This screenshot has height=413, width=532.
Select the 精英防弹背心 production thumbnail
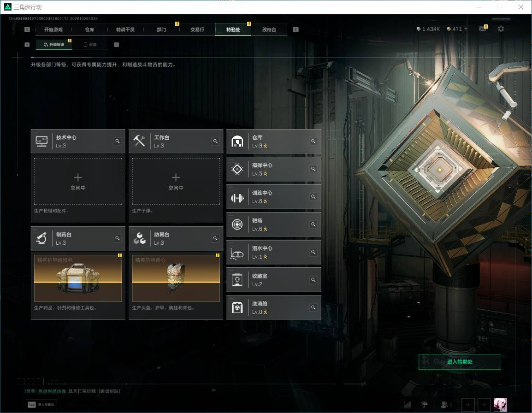(176, 278)
